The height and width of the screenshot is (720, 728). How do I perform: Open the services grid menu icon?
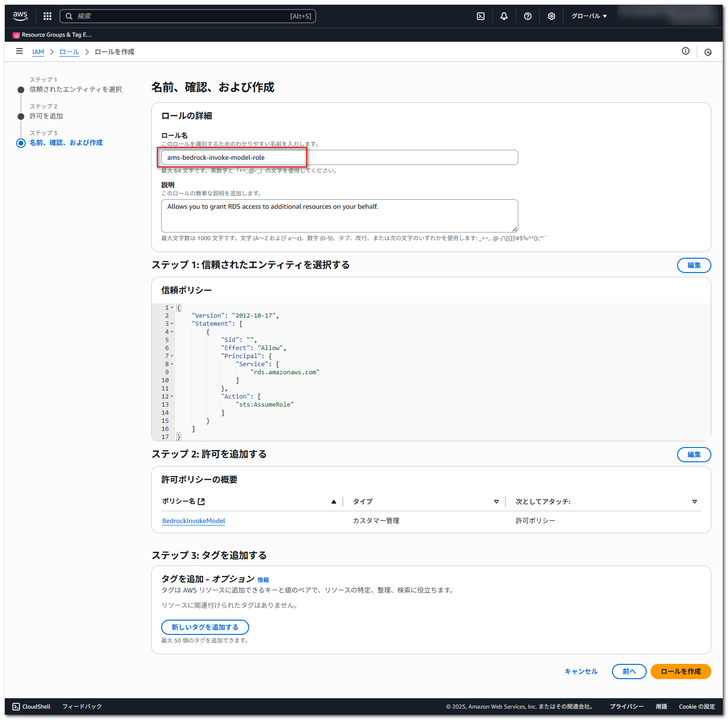(x=48, y=16)
